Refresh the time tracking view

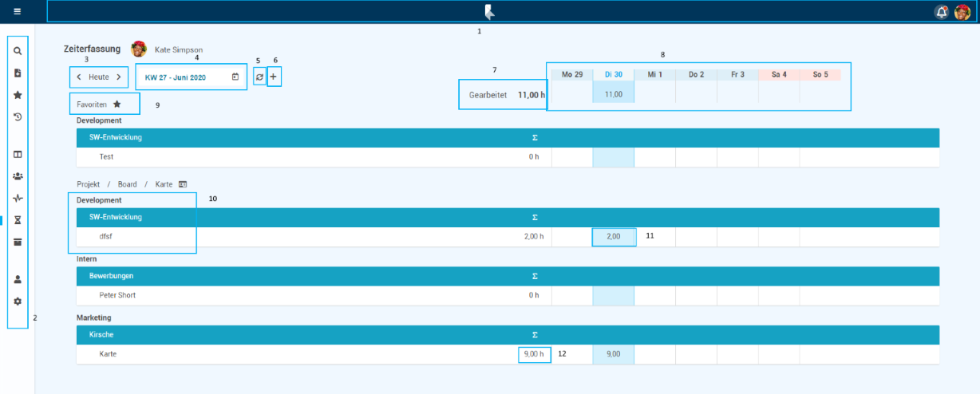(x=259, y=77)
